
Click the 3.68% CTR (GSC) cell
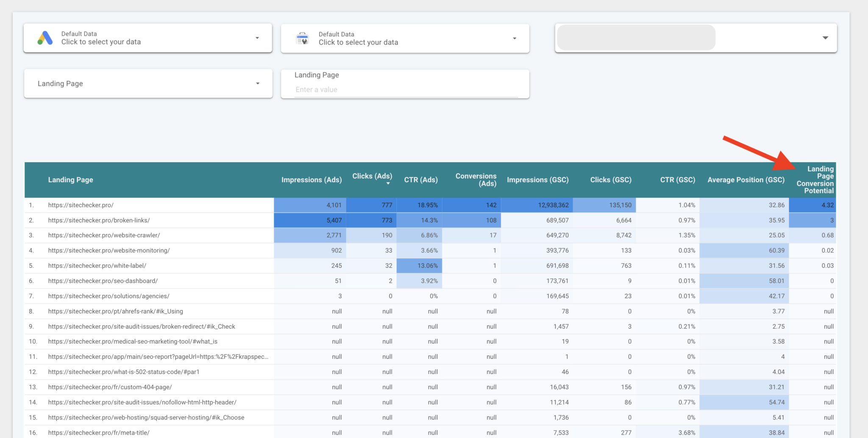pyautogui.click(x=668, y=432)
